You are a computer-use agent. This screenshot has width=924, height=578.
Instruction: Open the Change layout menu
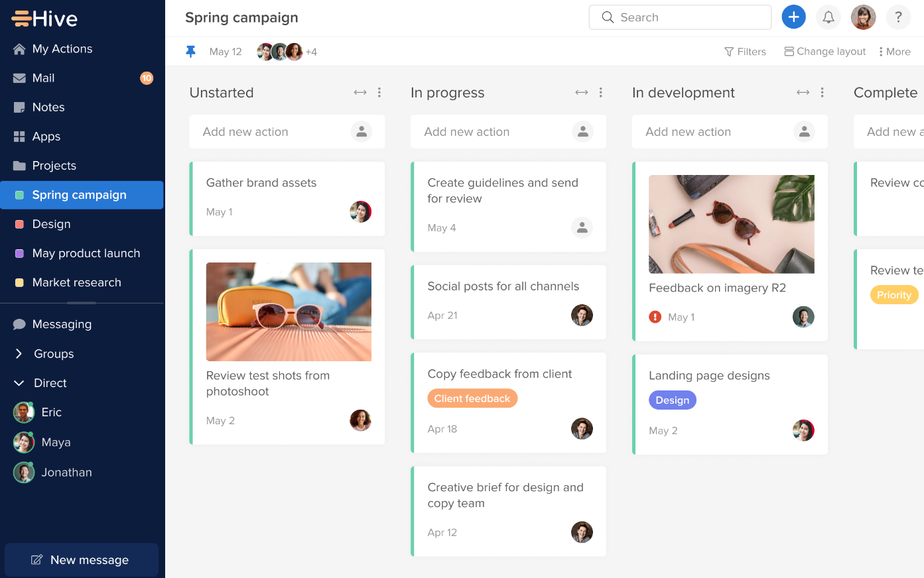[x=825, y=52]
